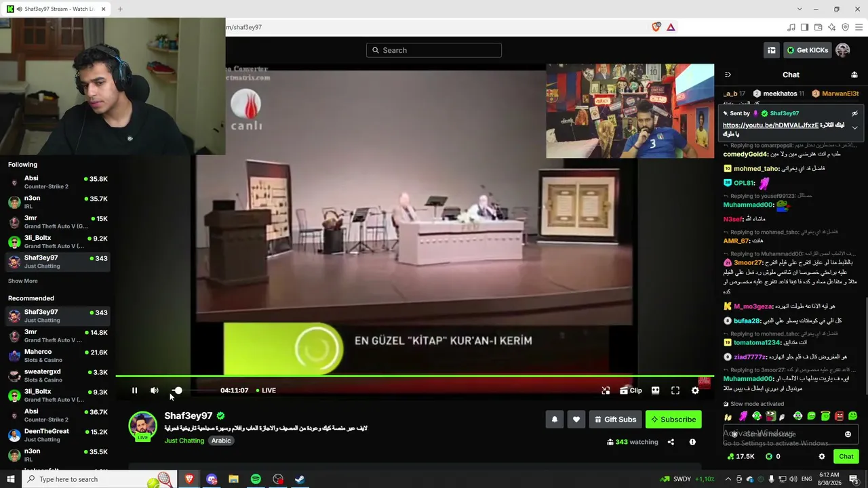View the 17.5K channel points balance

pos(741,457)
